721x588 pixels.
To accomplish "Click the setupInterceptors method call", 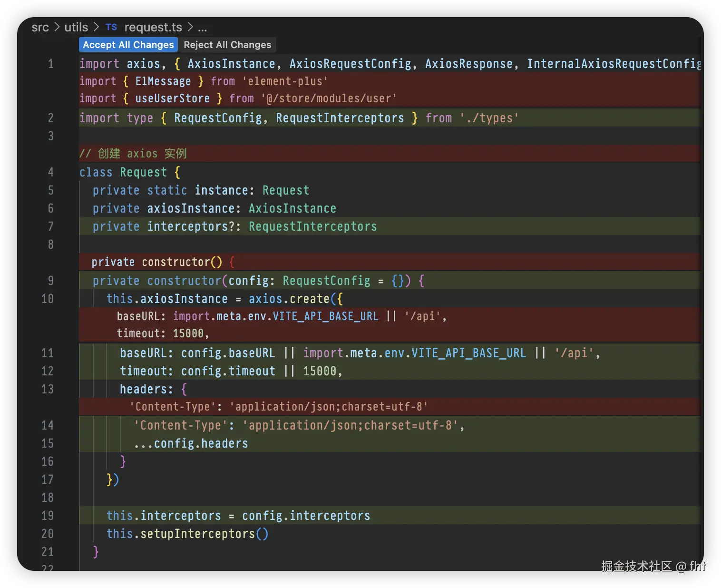I will [x=197, y=534].
